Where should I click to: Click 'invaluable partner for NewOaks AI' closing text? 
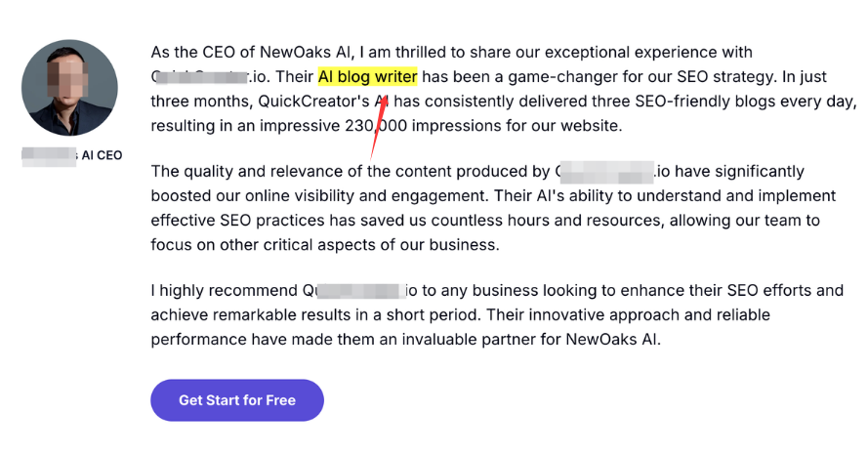(x=531, y=339)
